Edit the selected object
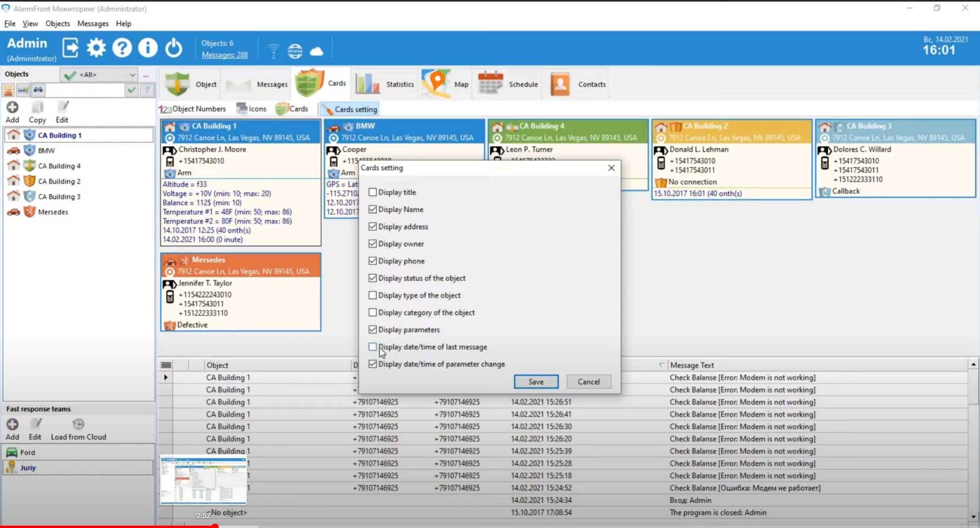The height and width of the screenshot is (528, 980). tap(62, 112)
